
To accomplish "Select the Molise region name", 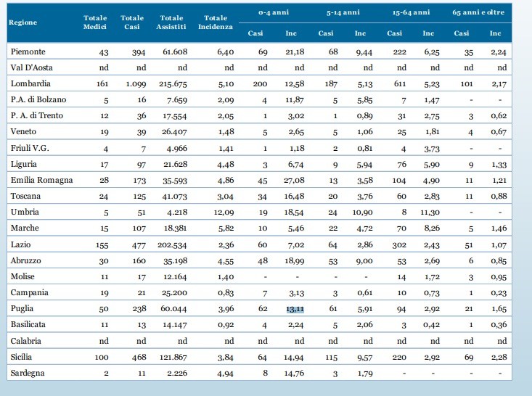I will 22,276.
